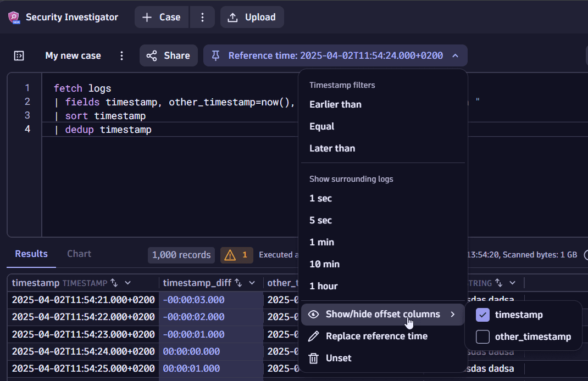Select the Earlier than timestamp filter

(x=383, y=104)
